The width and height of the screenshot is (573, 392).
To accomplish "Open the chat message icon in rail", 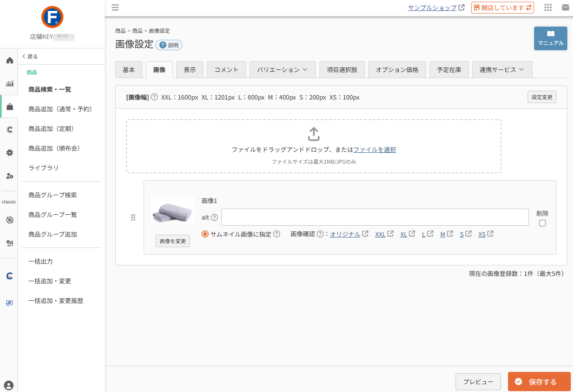I will [x=10, y=303].
